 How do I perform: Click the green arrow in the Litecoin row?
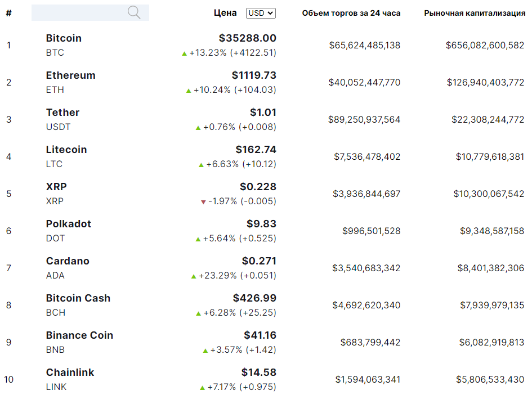pyautogui.click(x=201, y=165)
